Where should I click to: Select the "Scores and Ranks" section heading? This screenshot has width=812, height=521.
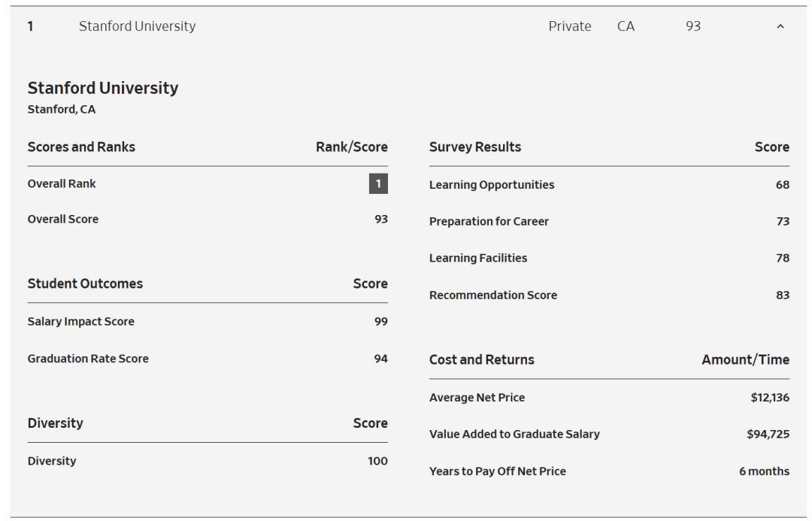pyautogui.click(x=81, y=147)
